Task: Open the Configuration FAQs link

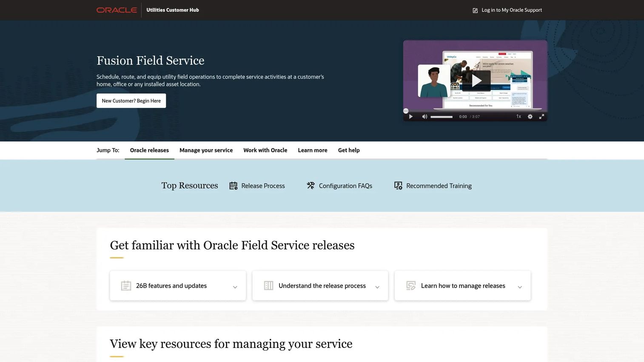Action: click(345, 186)
